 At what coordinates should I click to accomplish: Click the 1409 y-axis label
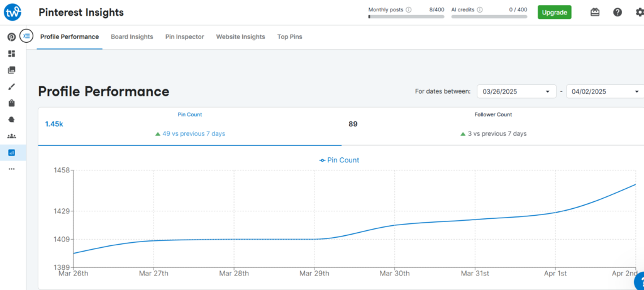(62, 239)
